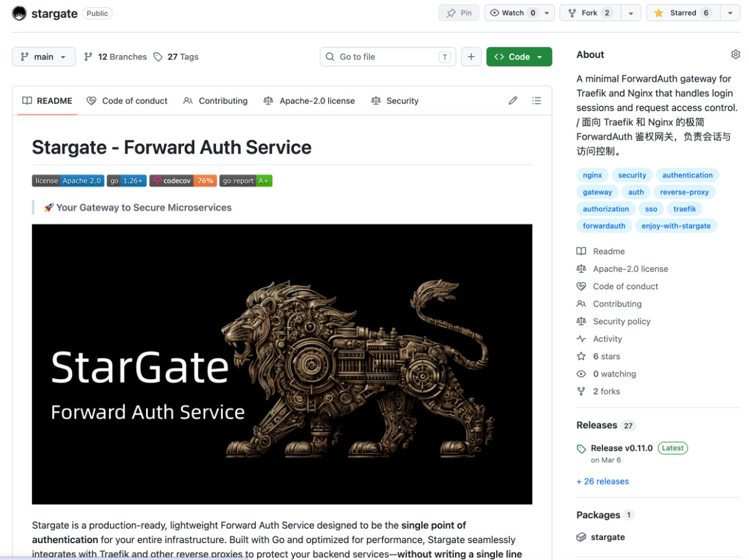Open Contributing link in About sidebar
The height and width of the screenshot is (560, 749).
click(x=609, y=304)
